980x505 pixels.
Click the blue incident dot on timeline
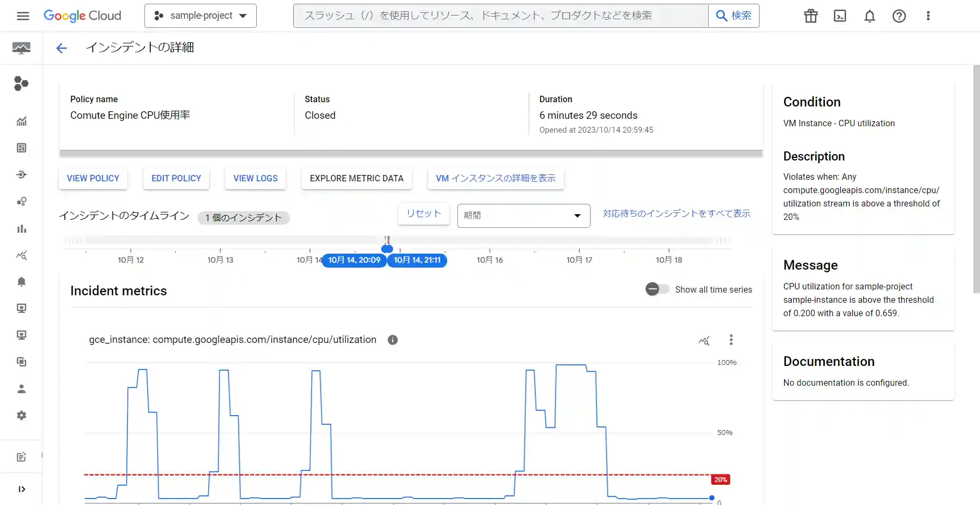(x=387, y=248)
